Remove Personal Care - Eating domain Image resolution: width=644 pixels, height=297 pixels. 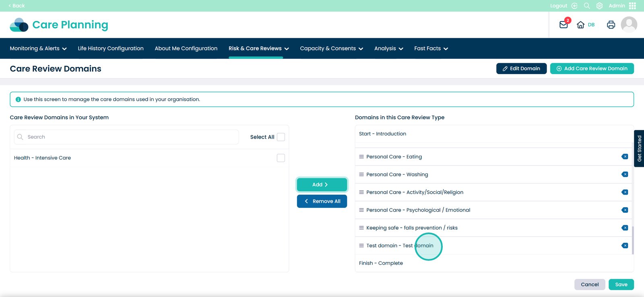click(625, 157)
